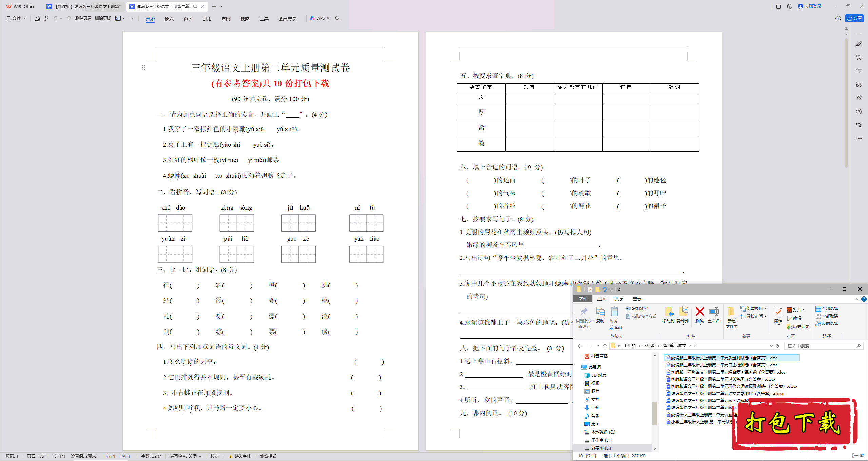Click the Explorer back navigation arrow
The width and height of the screenshot is (868, 461).
580,346
